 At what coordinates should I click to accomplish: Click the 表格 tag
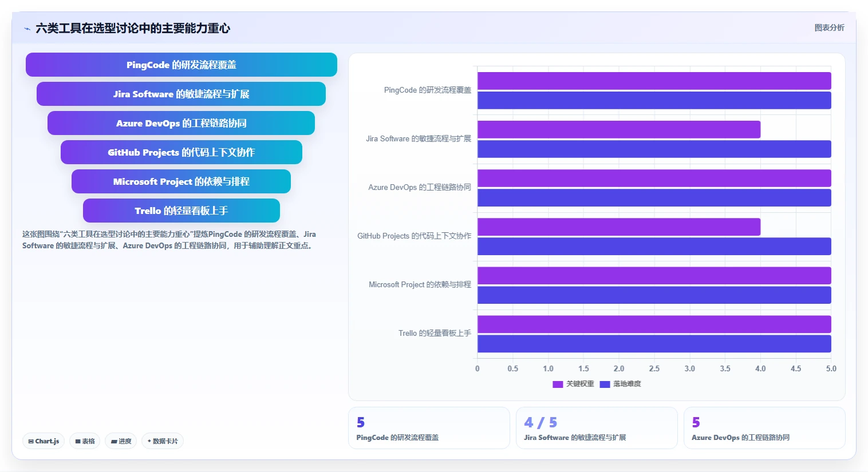coord(85,441)
